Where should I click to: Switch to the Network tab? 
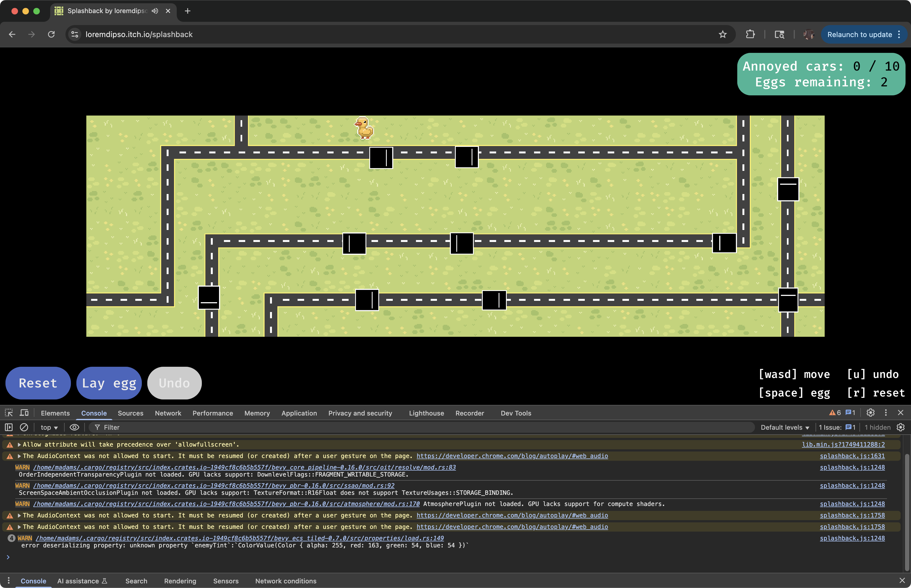coord(168,413)
